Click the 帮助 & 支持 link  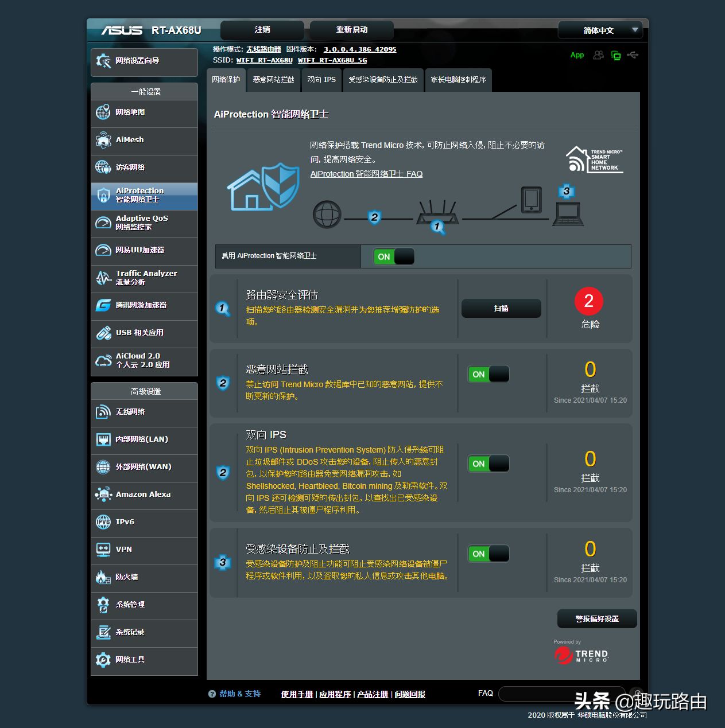click(240, 694)
